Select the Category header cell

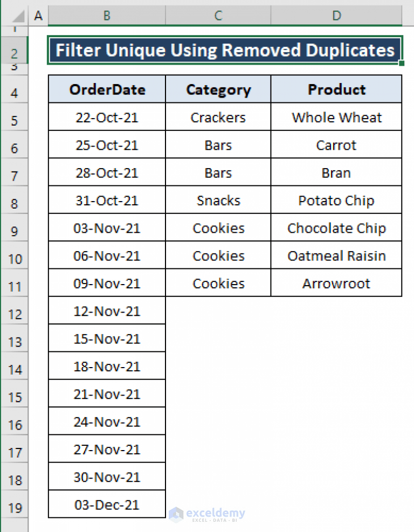click(218, 89)
